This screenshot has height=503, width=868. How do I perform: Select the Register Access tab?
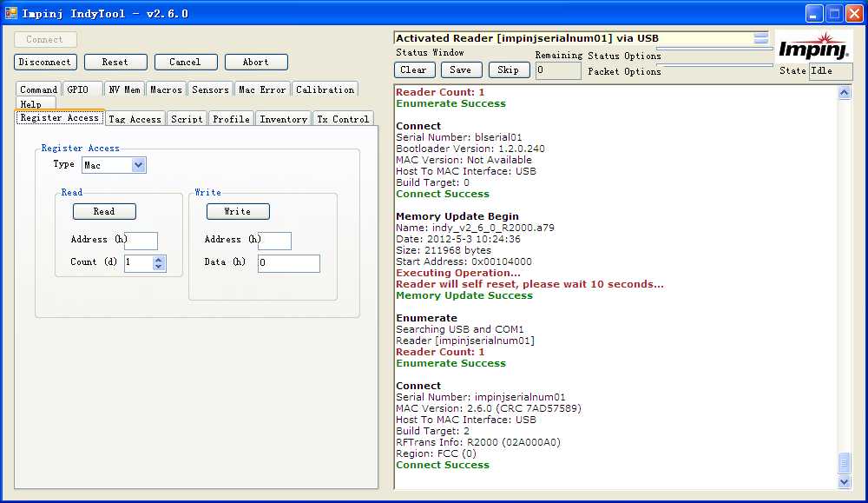coord(60,117)
